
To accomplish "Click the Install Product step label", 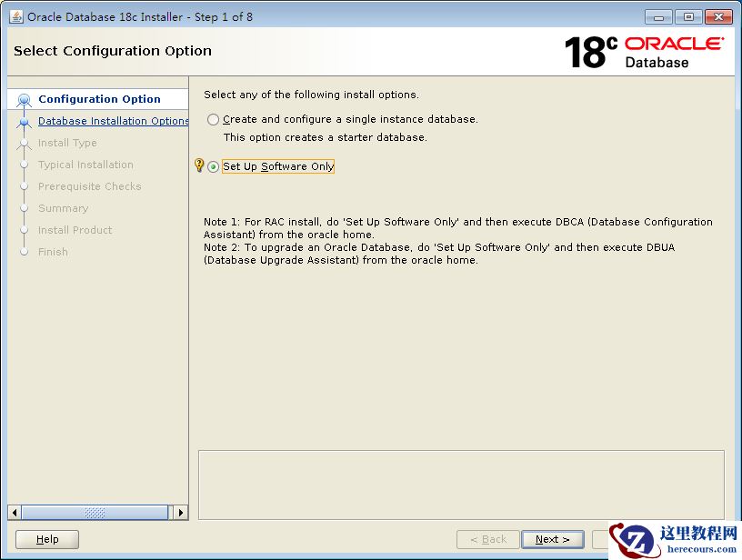I will coord(75,230).
